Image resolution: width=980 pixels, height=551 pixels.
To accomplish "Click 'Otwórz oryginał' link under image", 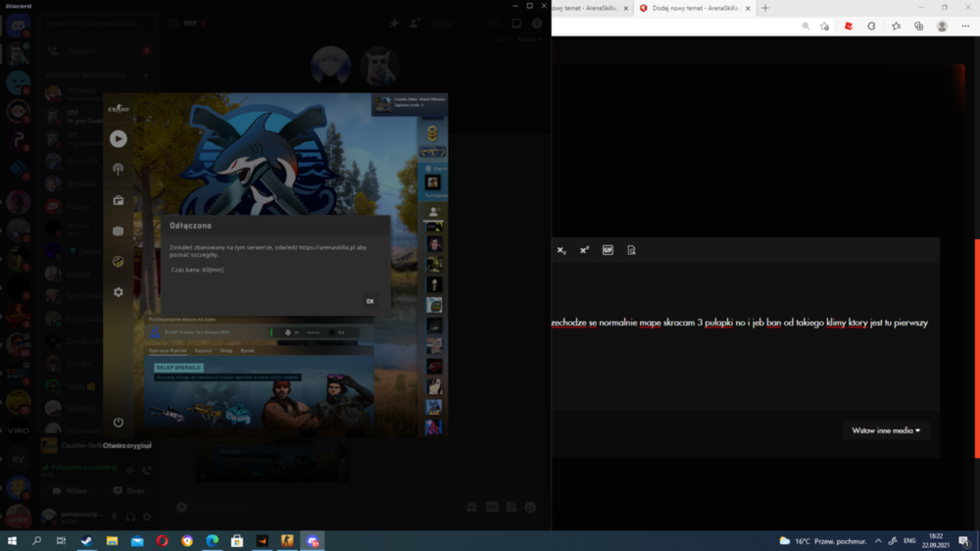I will pyautogui.click(x=126, y=446).
